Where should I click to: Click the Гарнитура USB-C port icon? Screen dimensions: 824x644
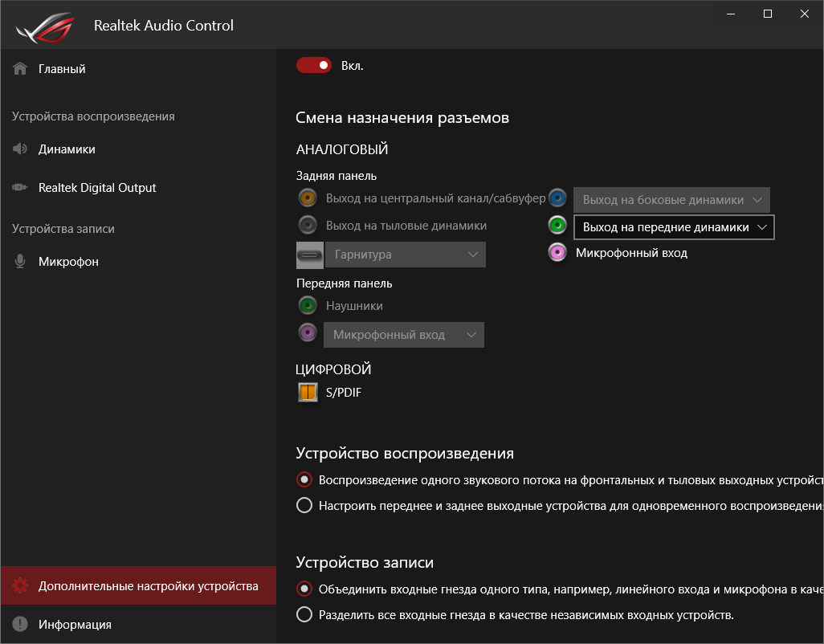(309, 255)
